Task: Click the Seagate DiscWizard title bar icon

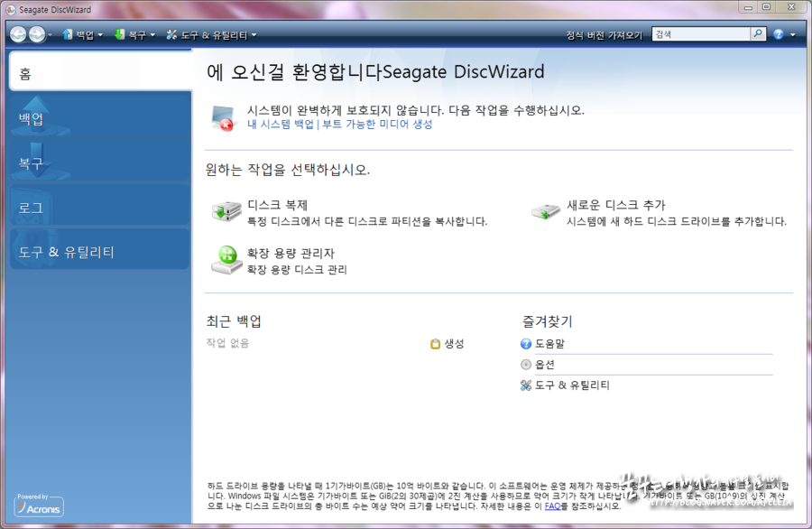Action: 11,9
